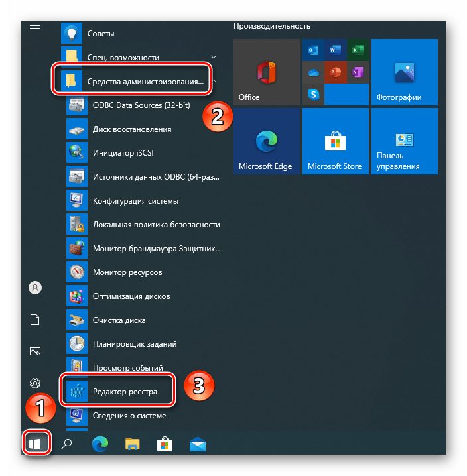Screen dimensions: 467x476
Task: Click the taskbar search magnifier
Action: [66, 444]
